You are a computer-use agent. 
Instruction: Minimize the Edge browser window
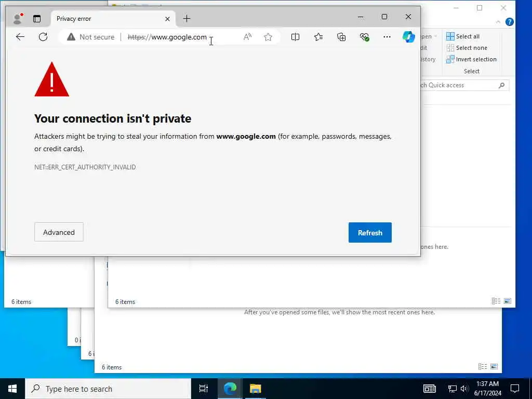(361, 17)
